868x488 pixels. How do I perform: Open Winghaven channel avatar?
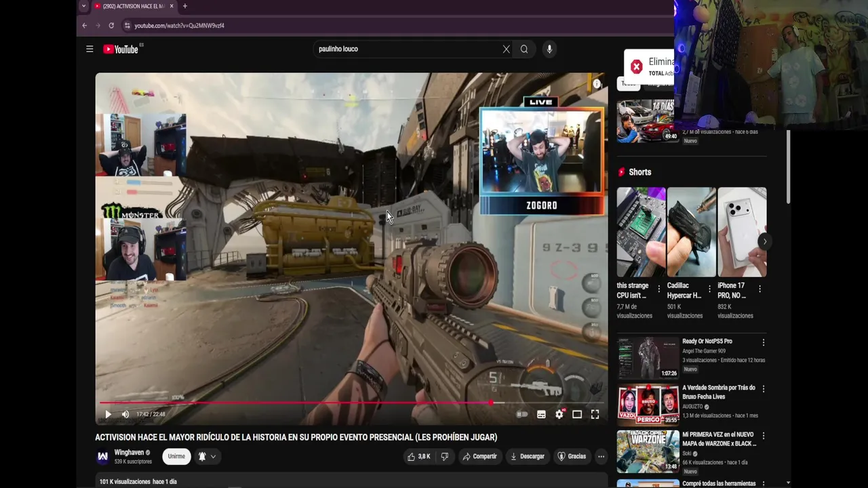point(102,457)
